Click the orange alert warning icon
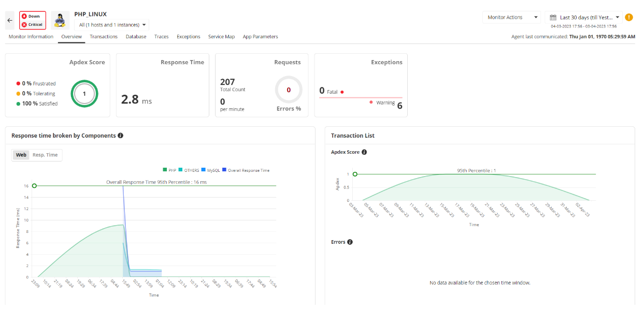Viewport: 644px width, 309px height. click(629, 17)
